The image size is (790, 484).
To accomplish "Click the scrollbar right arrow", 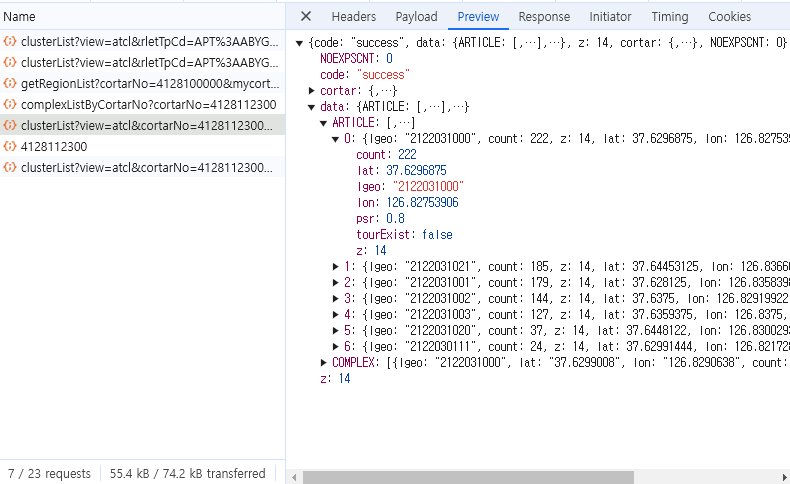I will pos(784,477).
